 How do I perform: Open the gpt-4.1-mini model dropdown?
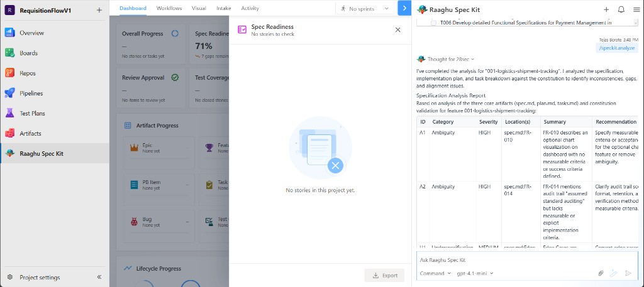pos(475,273)
